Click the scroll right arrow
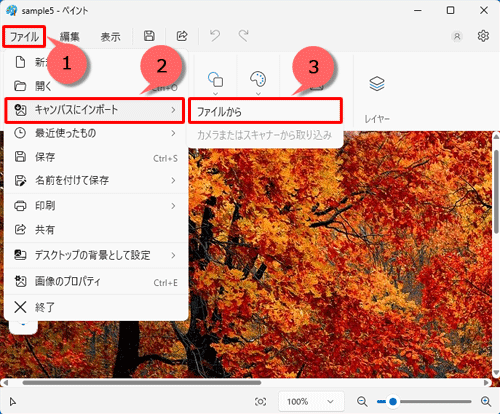The height and width of the screenshot is (414, 500). tap(487, 383)
